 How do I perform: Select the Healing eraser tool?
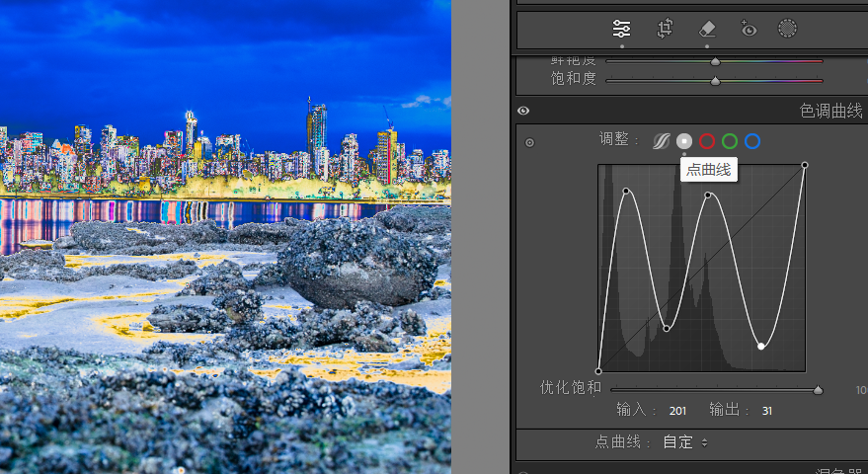click(x=707, y=29)
